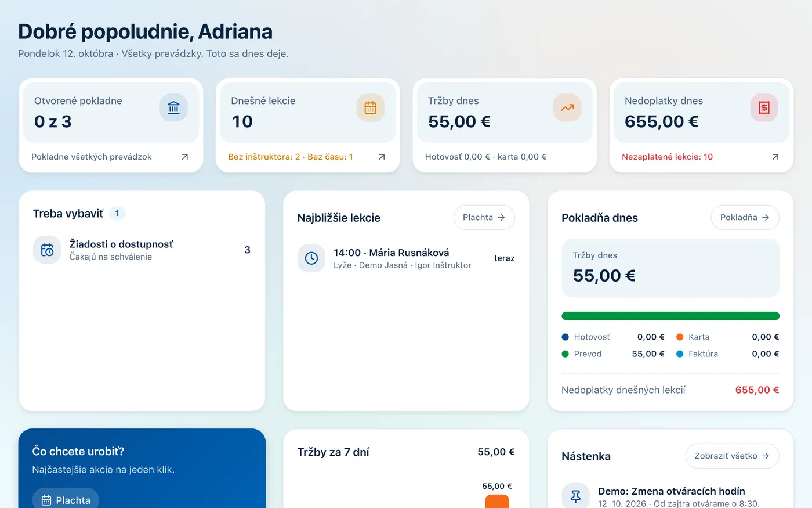Open Plachta button in Najbližšie lekcie
The height and width of the screenshot is (508, 812).
click(484, 217)
